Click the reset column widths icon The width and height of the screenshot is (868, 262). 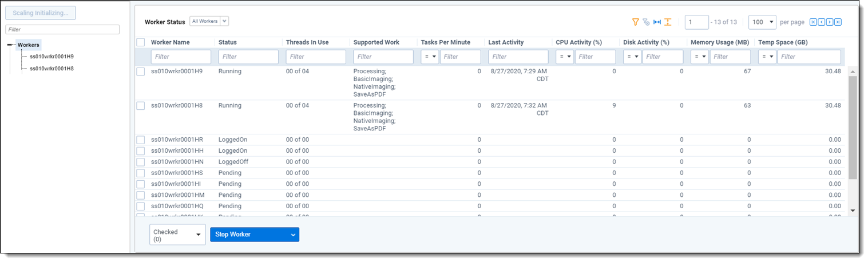(x=657, y=22)
